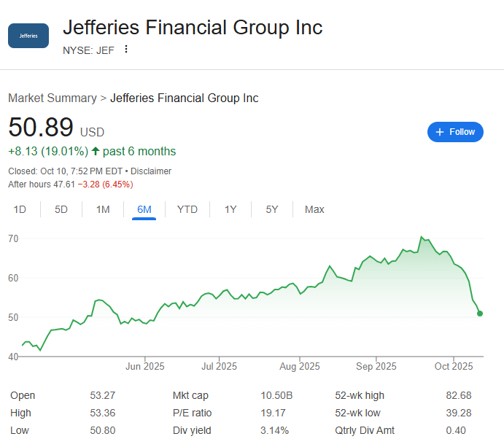Switch to the 1M chart tab
504x447 pixels.
coord(103,210)
